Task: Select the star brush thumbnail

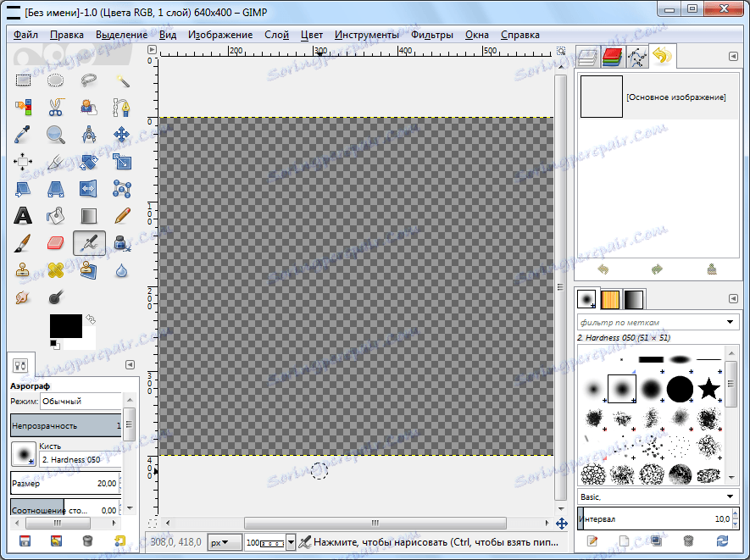Action: pyautogui.click(x=708, y=388)
